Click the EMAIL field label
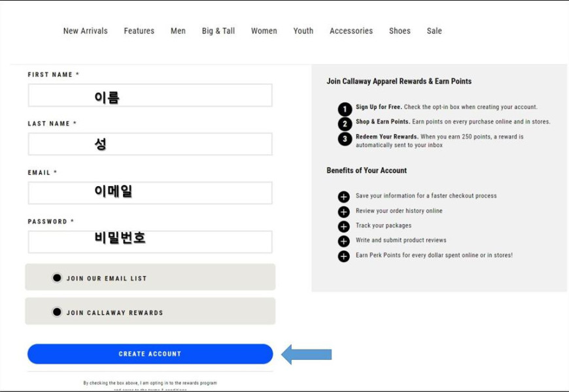This screenshot has height=392, width=569. tap(43, 172)
